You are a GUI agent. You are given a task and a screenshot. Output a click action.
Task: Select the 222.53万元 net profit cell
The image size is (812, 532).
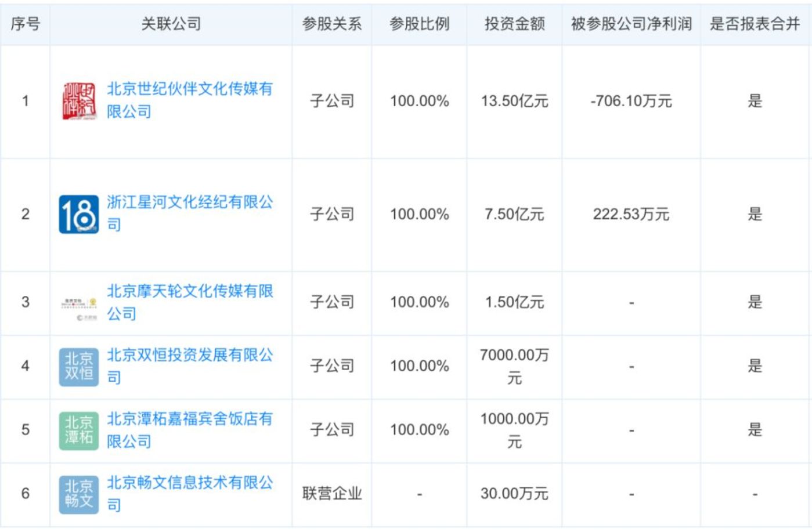pyautogui.click(x=631, y=214)
